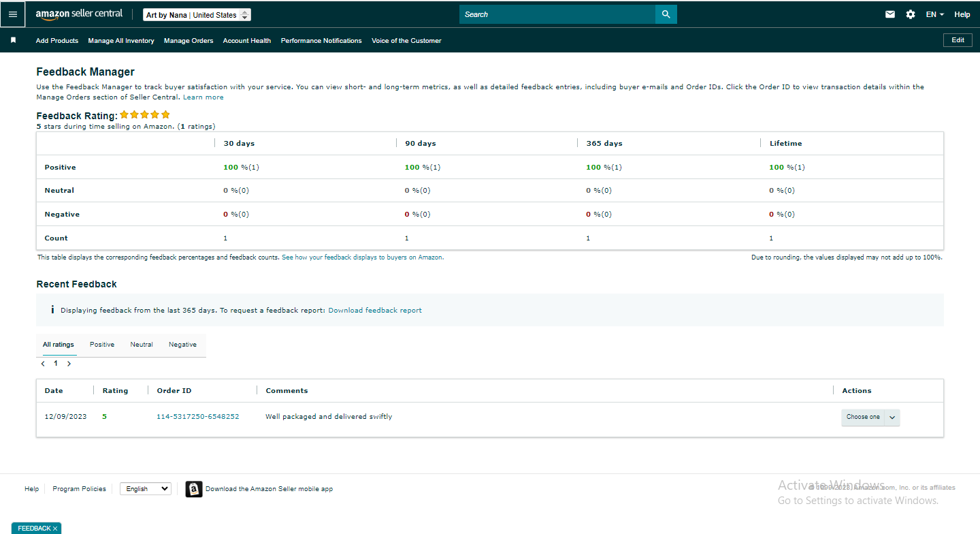Open Performance Notifications
980x534 pixels.
[x=321, y=41]
